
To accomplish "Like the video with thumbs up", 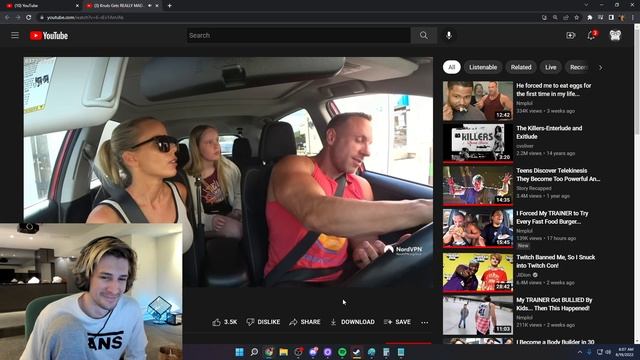I will click(x=224, y=322).
